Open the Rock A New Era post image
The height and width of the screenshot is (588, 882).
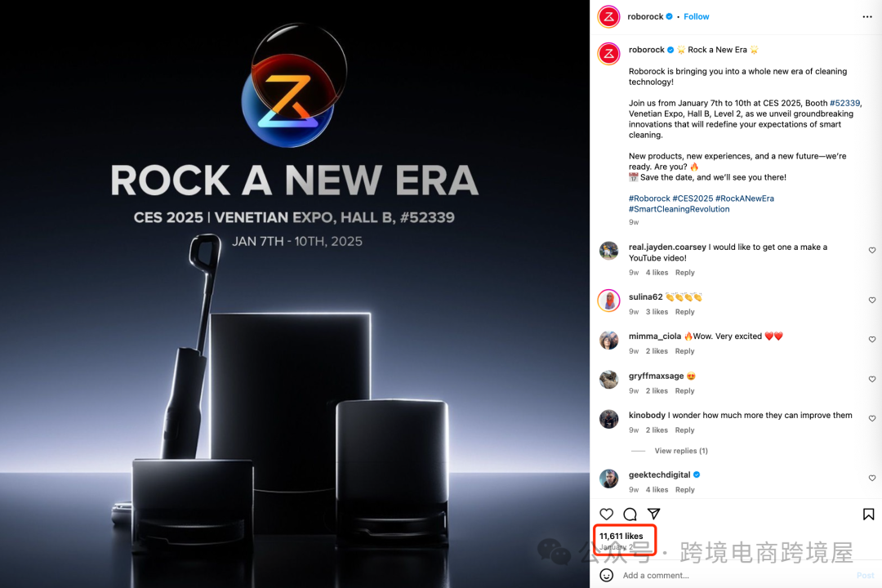pos(295,294)
